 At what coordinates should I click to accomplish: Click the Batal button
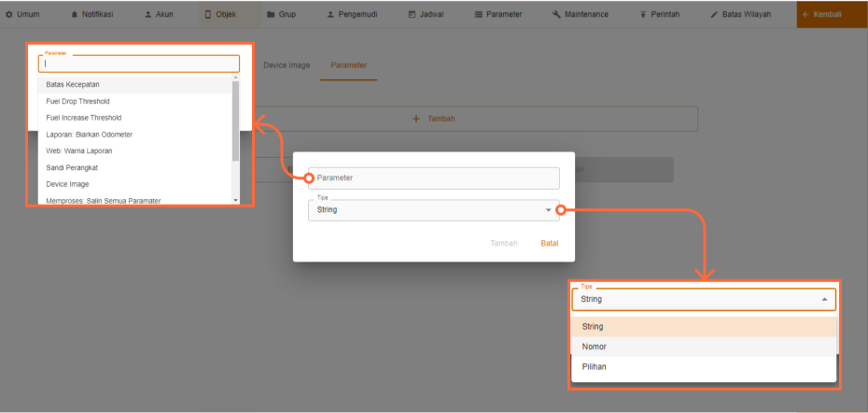(549, 243)
